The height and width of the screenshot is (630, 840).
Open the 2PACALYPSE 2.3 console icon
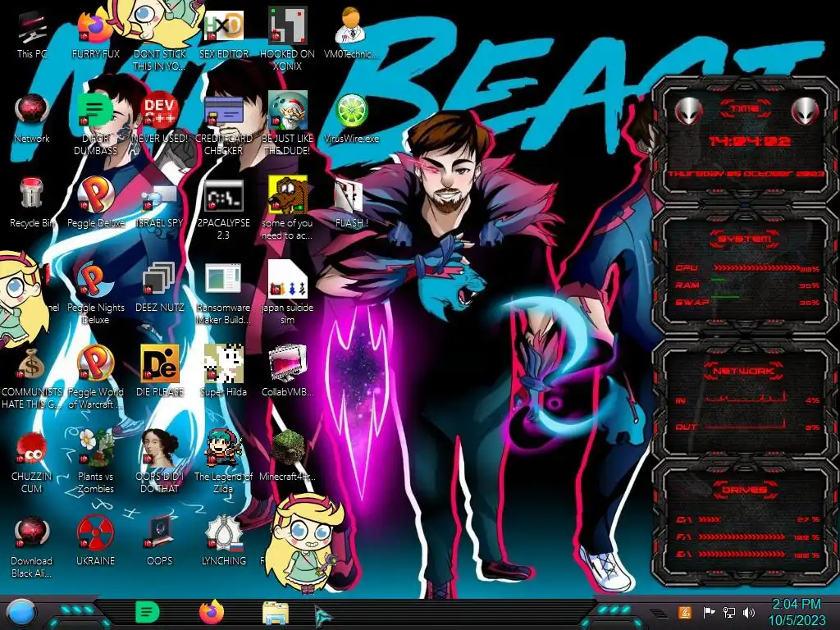[x=223, y=195]
